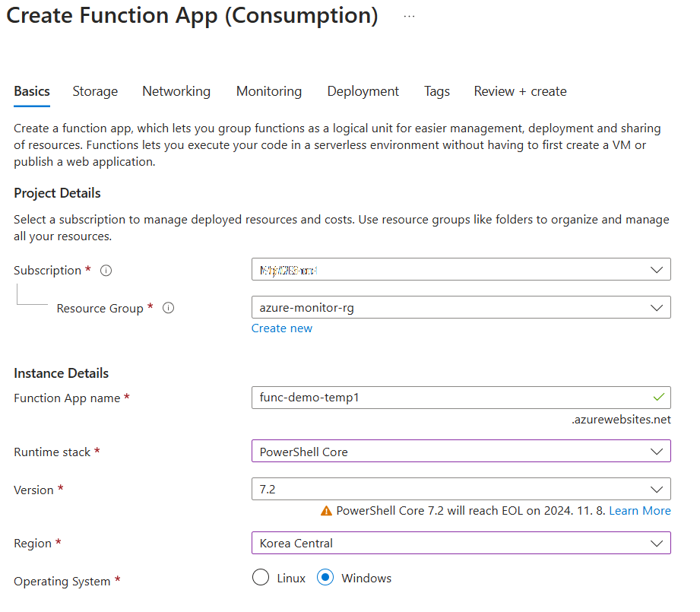Click the EOL warning triangle icon

(327, 511)
